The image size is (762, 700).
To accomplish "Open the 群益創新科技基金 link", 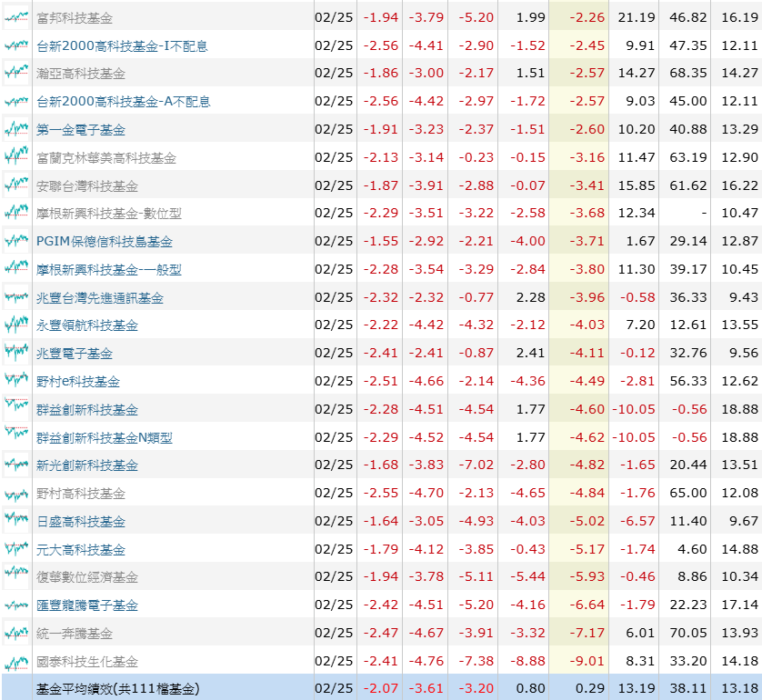I will click(87, 409).
